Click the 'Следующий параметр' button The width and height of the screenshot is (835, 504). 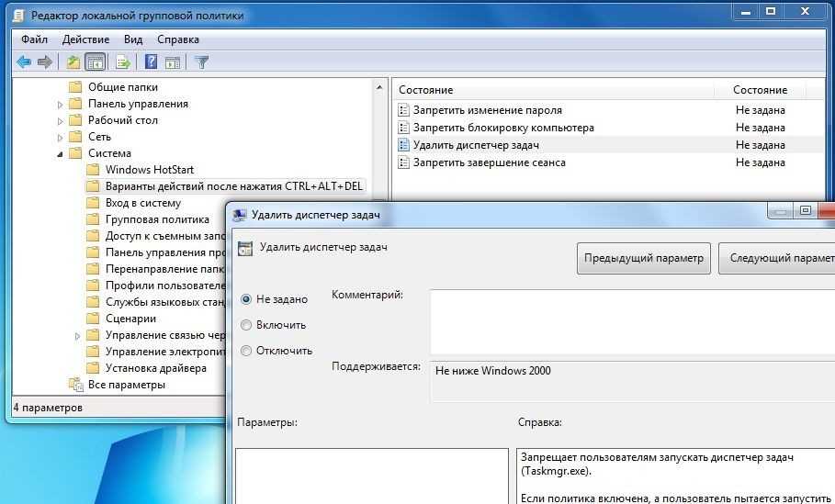pyautogui.click(x=776, y=258)
